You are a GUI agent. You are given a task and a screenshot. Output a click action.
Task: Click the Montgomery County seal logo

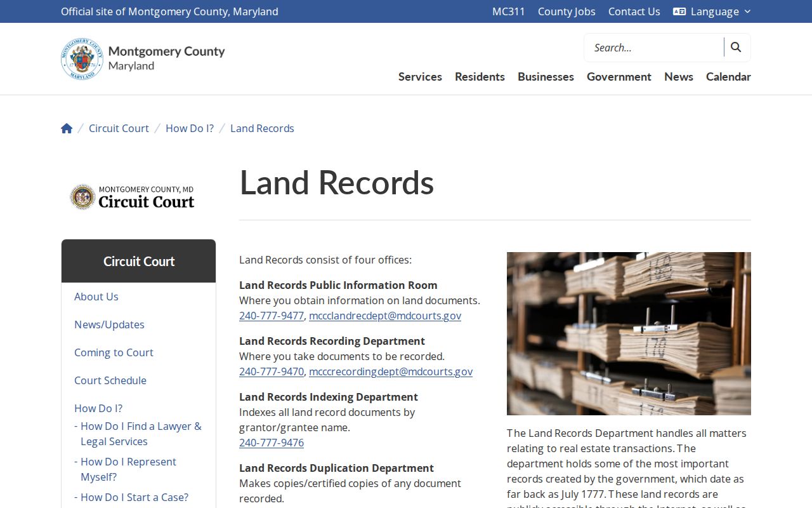click(82, 58)
